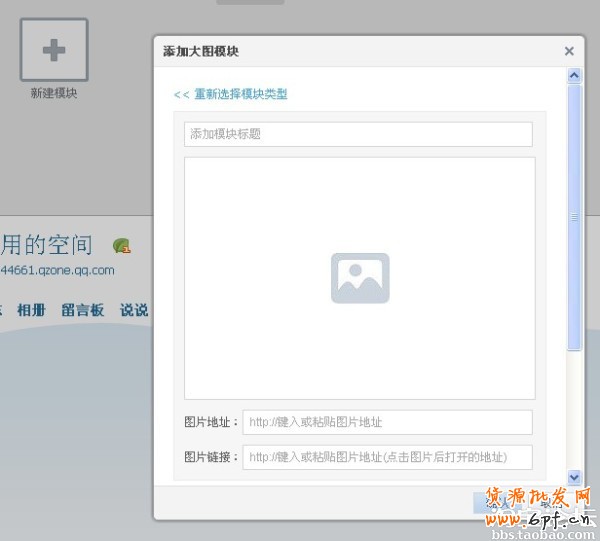Click the image placeholder icon in preview
Screen dimensions: 600x541
pyautogui.click(x=360, y=278)
